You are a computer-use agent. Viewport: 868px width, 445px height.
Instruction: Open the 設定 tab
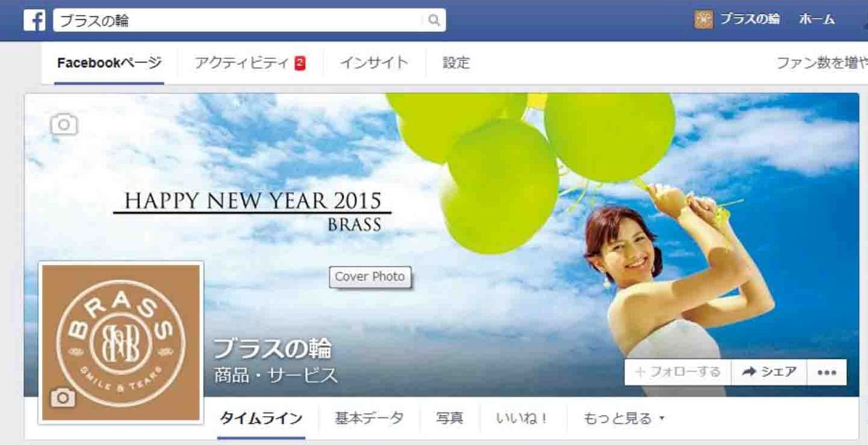[x=456, y=63]
